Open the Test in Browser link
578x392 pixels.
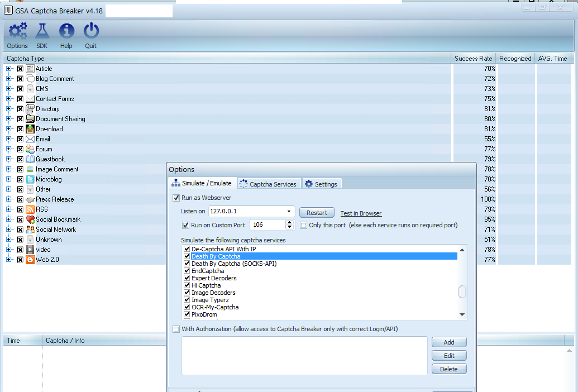point(361,213)
